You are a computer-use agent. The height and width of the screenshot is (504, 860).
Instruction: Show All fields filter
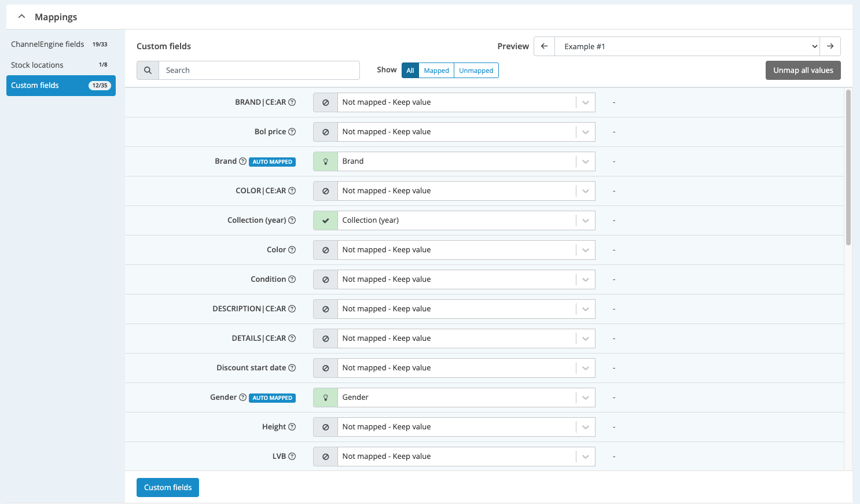[410, 71]
